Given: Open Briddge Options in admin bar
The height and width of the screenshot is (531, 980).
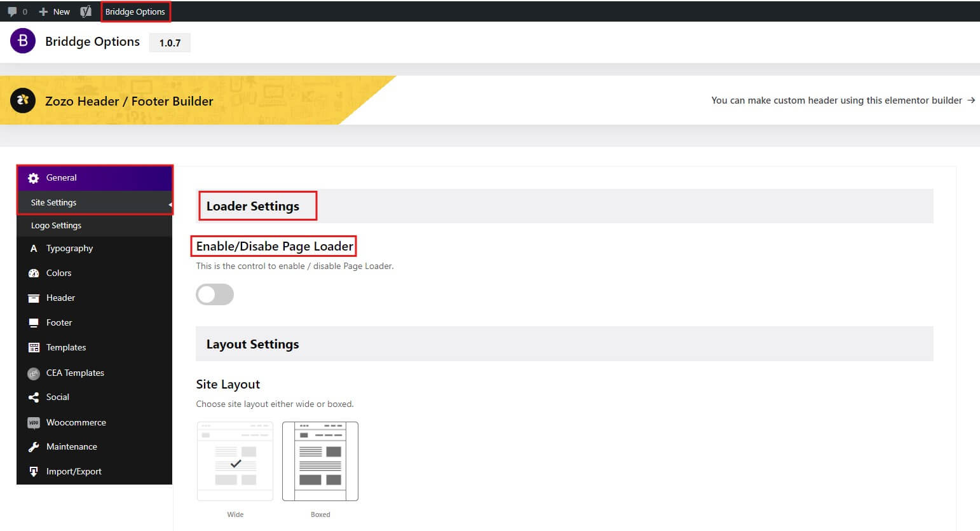Looking at the screenshot, I should (135, 11).
